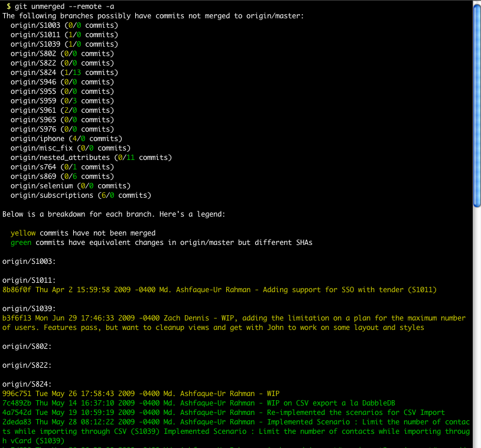
Task: Click the 'origin/iphone (4/0 commits)' line
Action: click(66, 139)
